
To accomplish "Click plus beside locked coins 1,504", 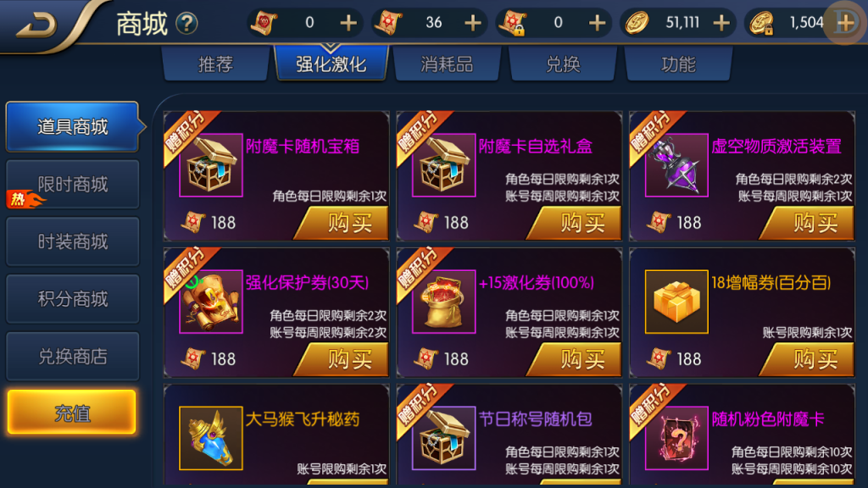I will click(x=845, y=23).
